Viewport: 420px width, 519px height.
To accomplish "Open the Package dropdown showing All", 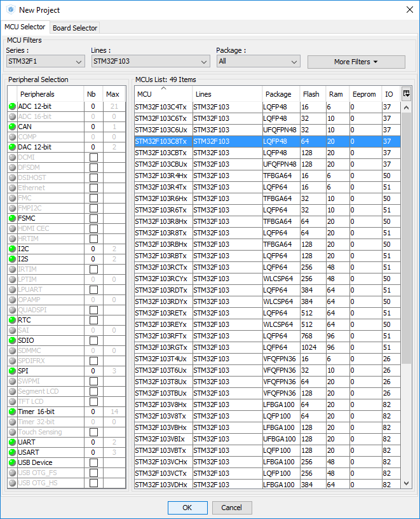I will click(258, 61).
